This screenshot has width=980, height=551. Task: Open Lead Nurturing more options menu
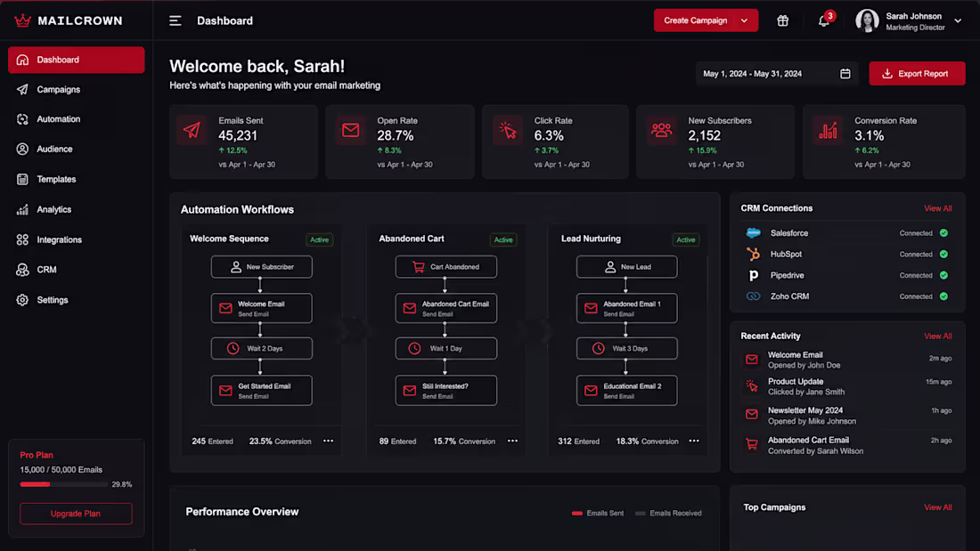(x=694, y=441)
